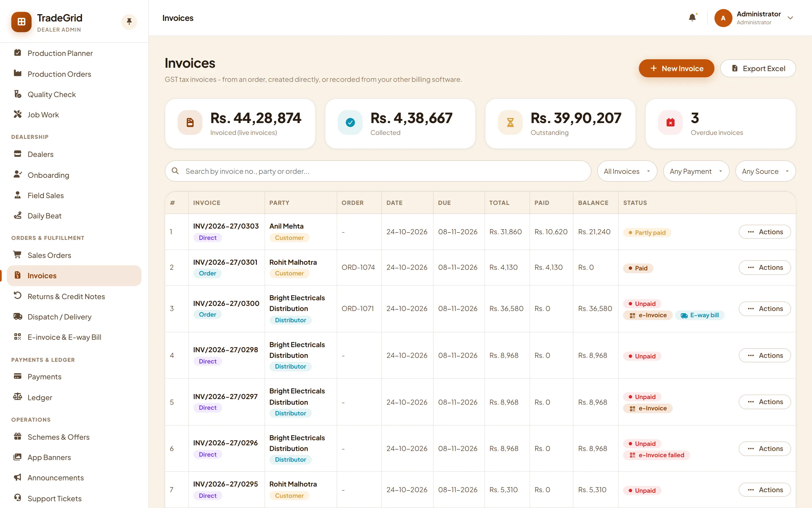Click the Production Planner sidebar icon

click(18, 53)
